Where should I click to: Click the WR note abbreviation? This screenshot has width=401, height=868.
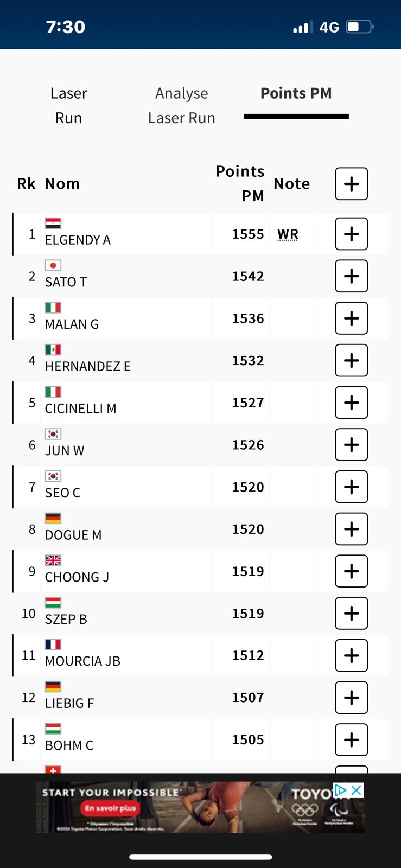(288, 234)
